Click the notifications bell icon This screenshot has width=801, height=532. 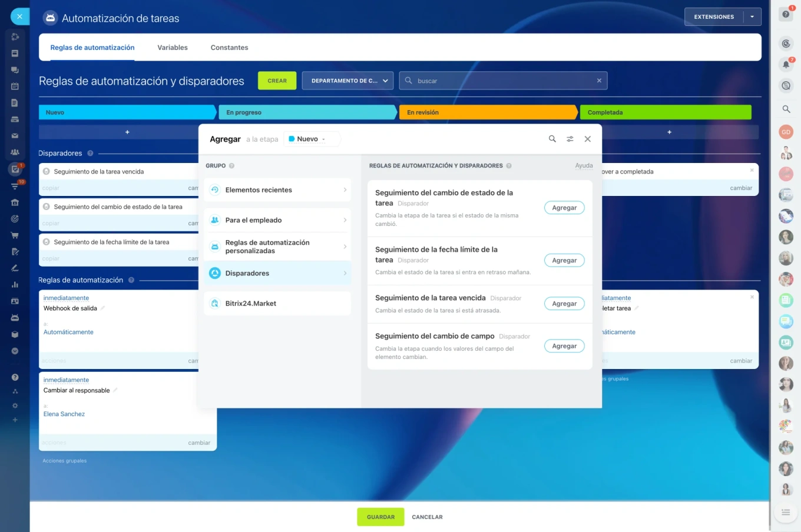pos(786,64)
